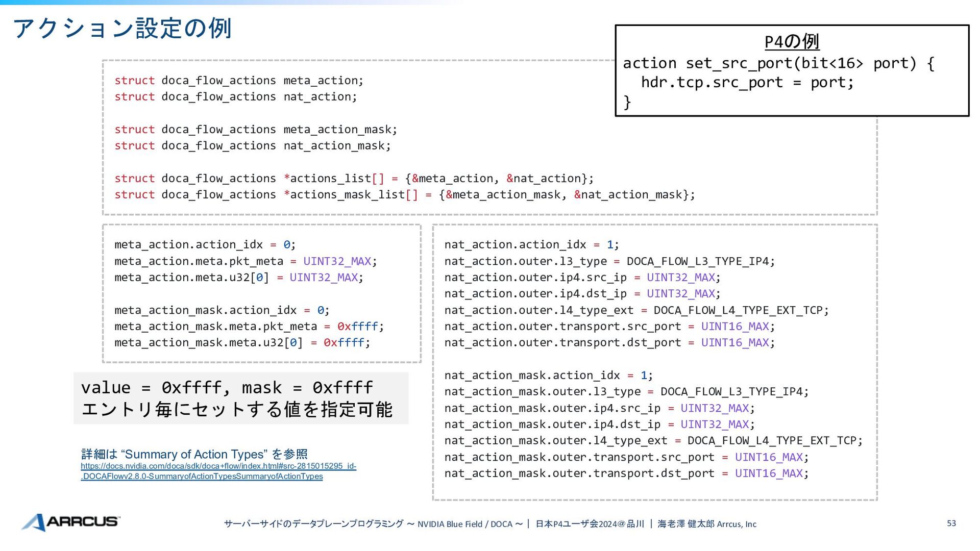Viewport: 980px width, 551px height.
Task: Select line struct doca_flow_actions meta_action_mask;
Action: (x=256, y=130)
